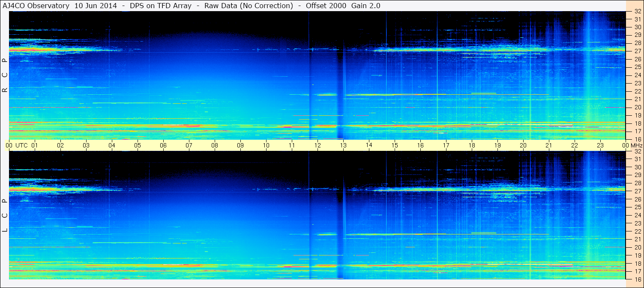Click hour 06 time axis label
This screenshot has width=644, height=288.
click(163, 145)
